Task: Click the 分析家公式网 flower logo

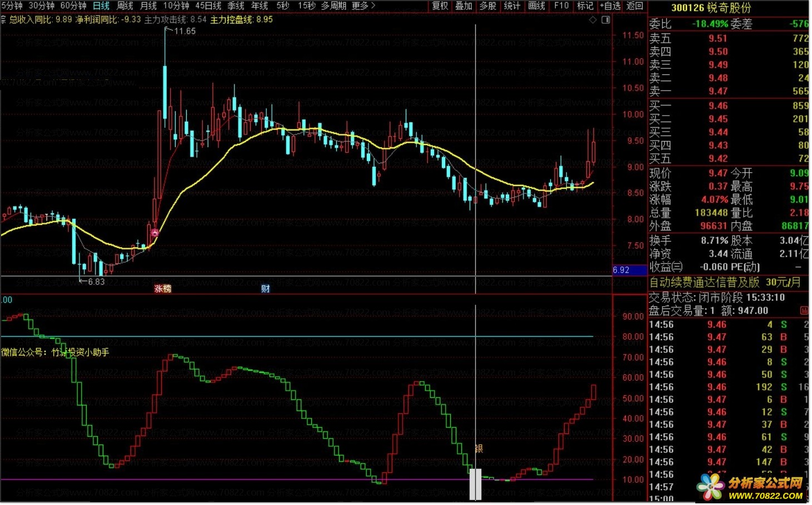Action: (711, 487)
